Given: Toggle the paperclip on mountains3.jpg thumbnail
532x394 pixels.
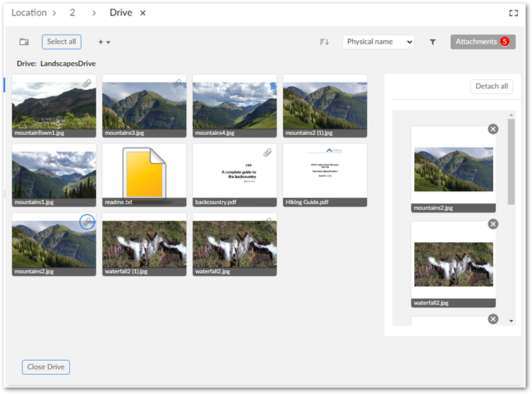Looking at the screenshot, I should tap(177, 83).
